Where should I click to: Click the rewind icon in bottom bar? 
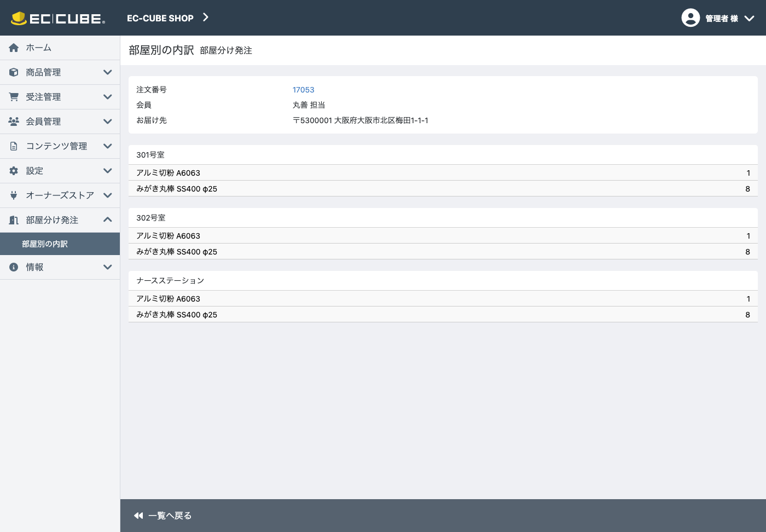[x=138, y=516]
